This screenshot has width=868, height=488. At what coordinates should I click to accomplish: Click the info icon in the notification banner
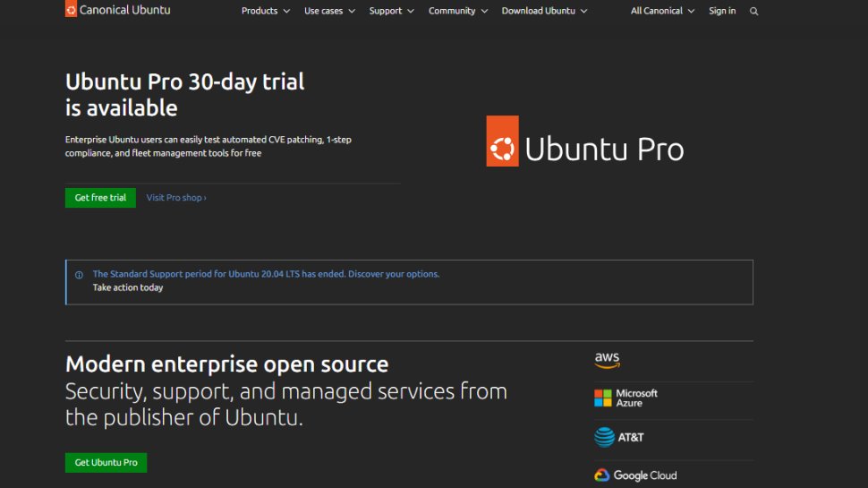[x=79, y=275]
